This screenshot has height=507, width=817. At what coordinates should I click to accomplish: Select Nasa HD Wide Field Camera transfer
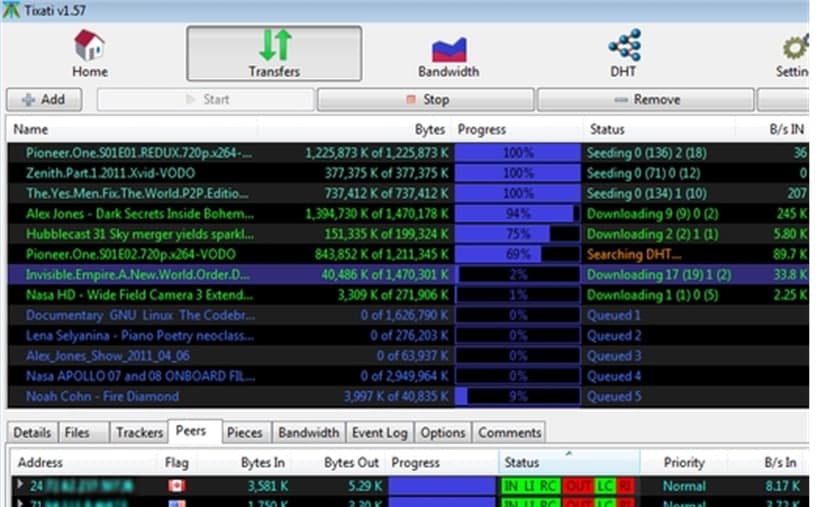click(x=408, y=295)
